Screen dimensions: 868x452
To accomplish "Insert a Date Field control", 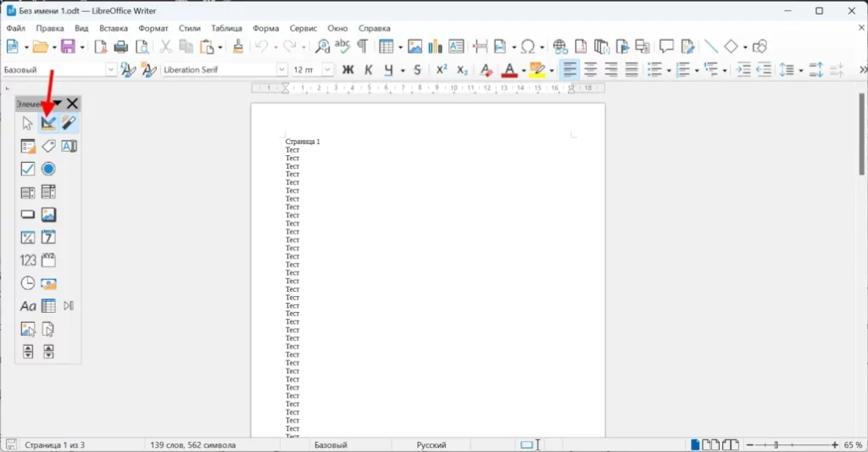I will pos(48,237).
